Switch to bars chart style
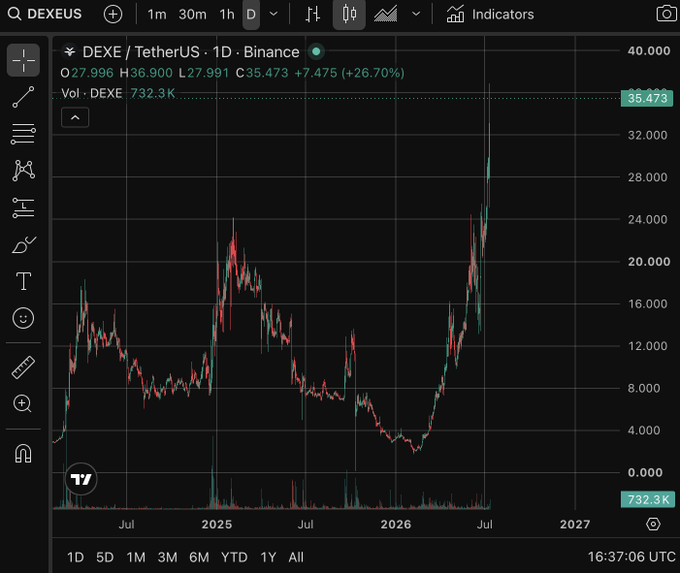680x573 pixels. click(x=313, y=14)
